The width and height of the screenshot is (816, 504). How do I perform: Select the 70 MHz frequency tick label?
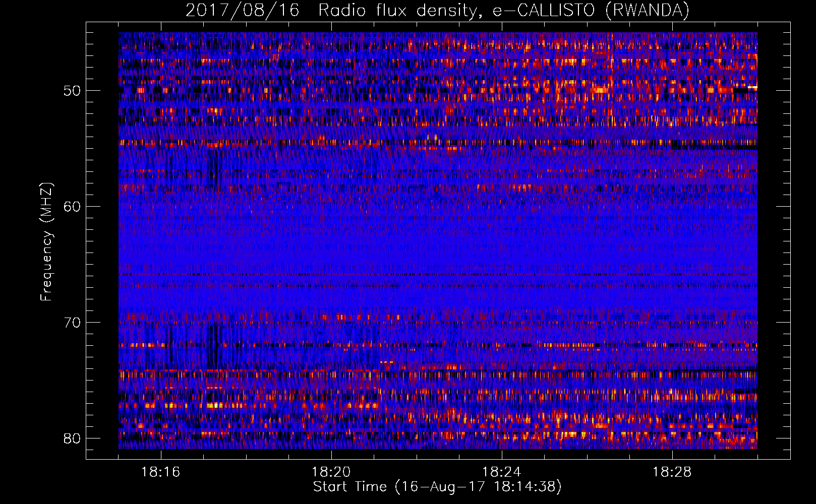click(x=72, y=323)
